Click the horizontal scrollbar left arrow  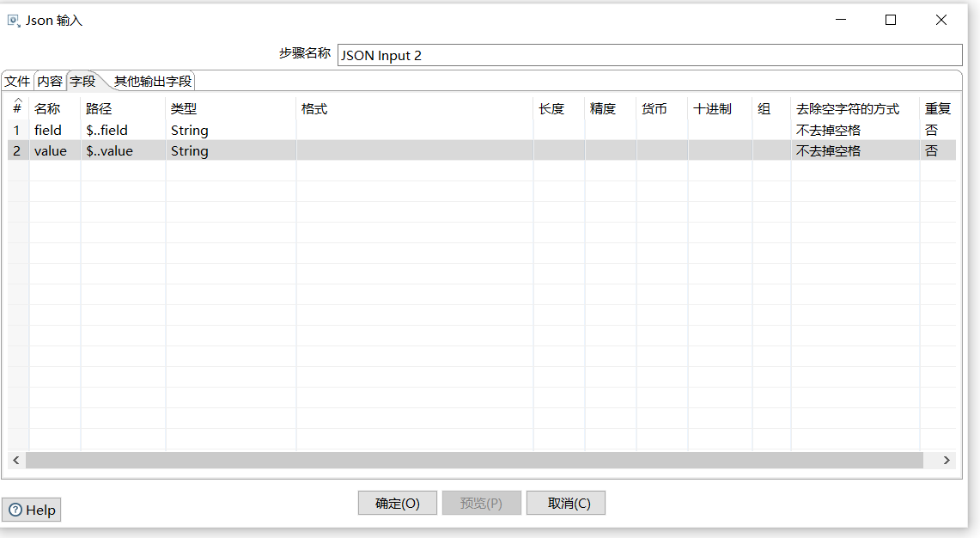tap(16, 461)
